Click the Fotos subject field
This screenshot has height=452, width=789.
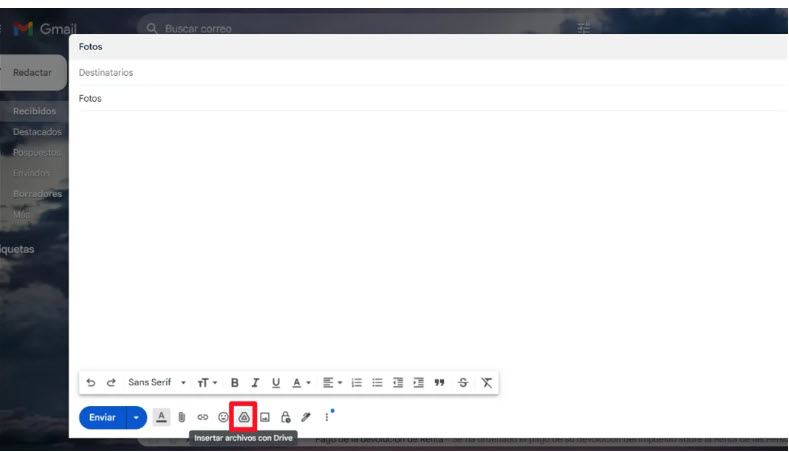click(x=433, y=99)
